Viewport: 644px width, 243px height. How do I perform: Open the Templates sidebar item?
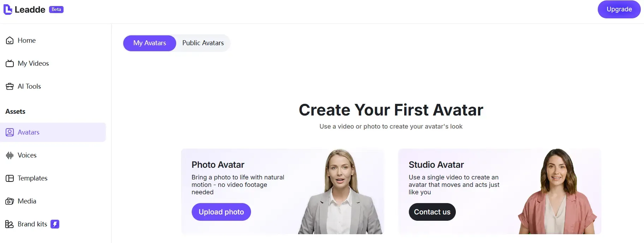[x=32, y=178]
